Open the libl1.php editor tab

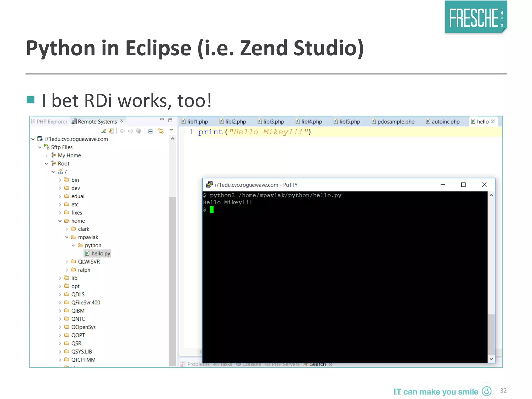pos(195,122)
